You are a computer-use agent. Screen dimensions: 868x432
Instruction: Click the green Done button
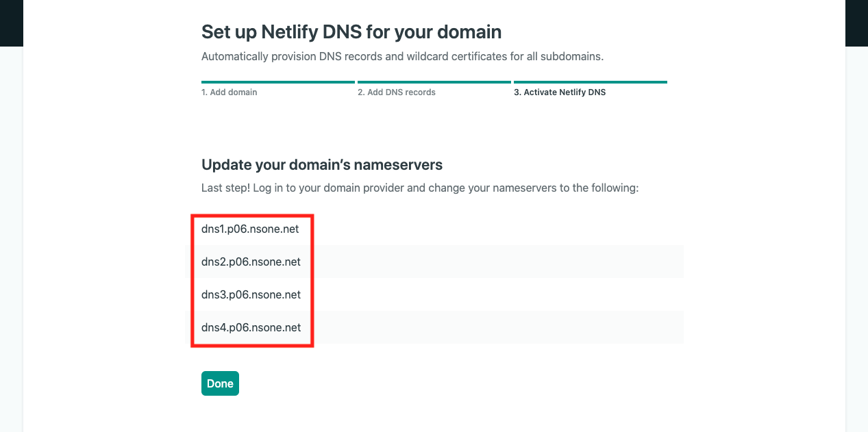[220, 383]
